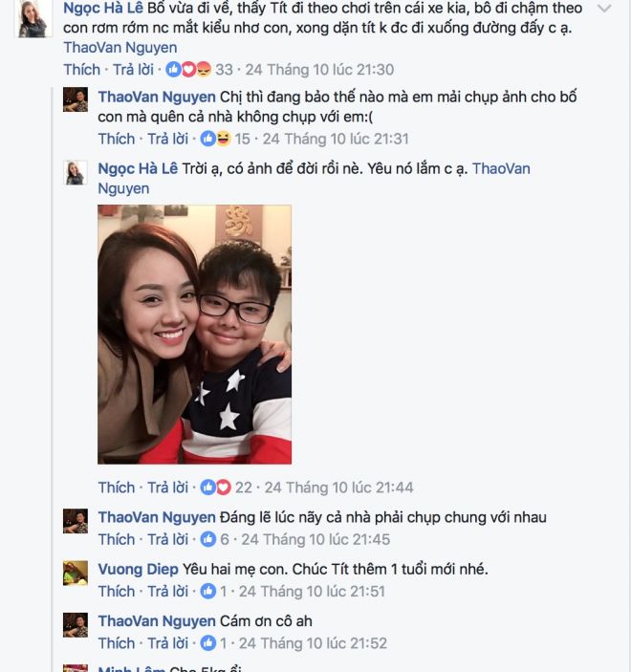This screenshot has width=631, height=672.
Task: Click ThaoVan Nguyen's avatar beside the "Cám ơn cô ah" comment
Action: pyautogui.click(x=76, y=625)
